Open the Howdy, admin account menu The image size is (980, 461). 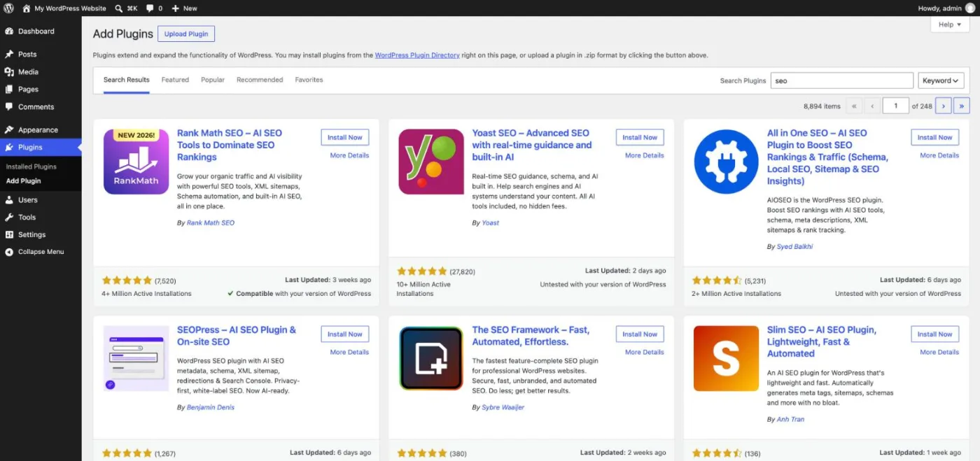(946, 8)
